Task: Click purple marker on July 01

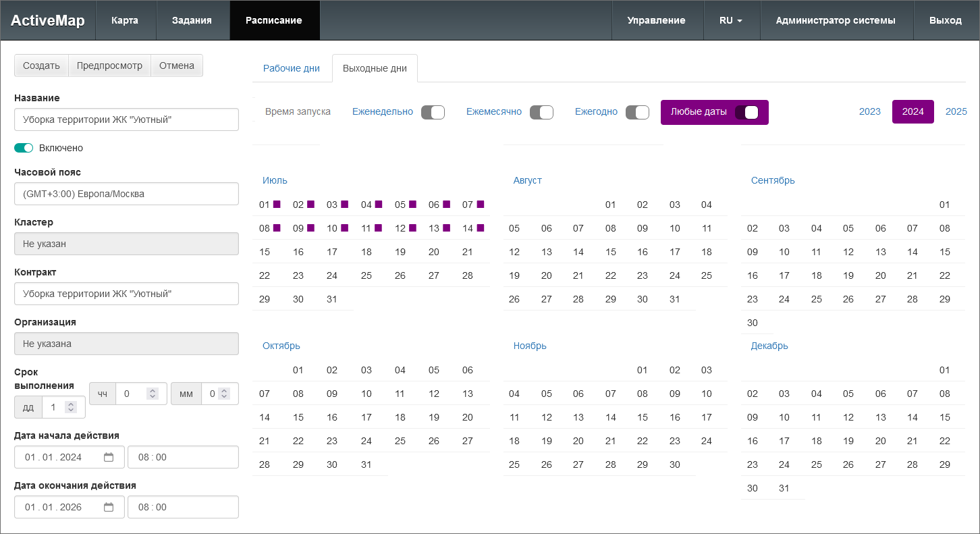Action: (277, 205)
